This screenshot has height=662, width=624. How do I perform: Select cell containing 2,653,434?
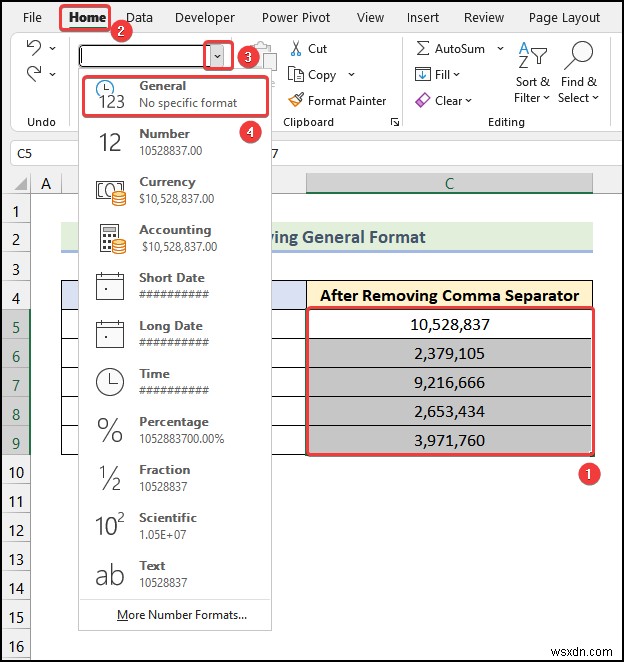click(450, 411)
